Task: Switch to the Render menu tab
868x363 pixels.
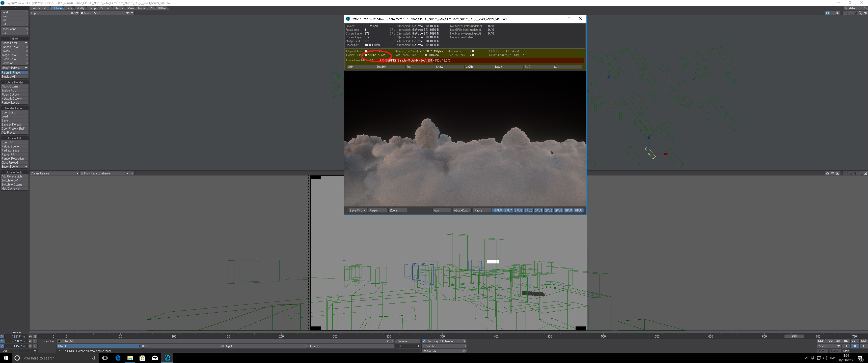Action: tap(119, 8)
